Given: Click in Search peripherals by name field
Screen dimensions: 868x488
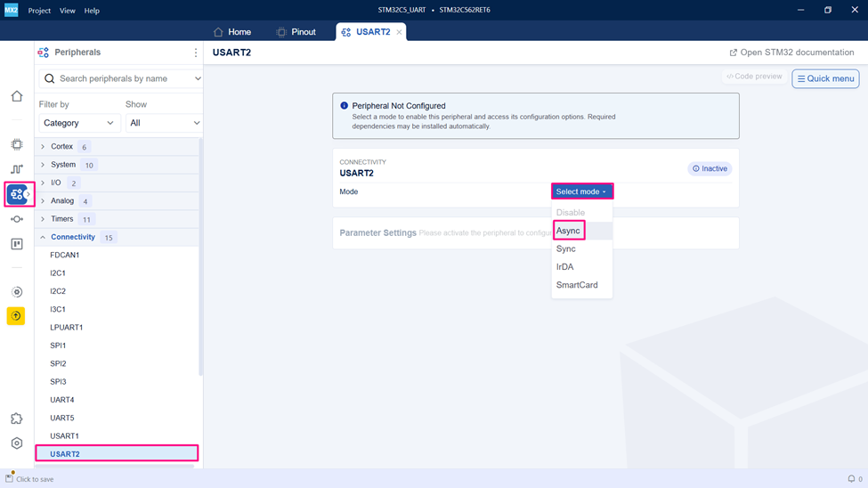Looking at the screenshot, I should (122, 78).
